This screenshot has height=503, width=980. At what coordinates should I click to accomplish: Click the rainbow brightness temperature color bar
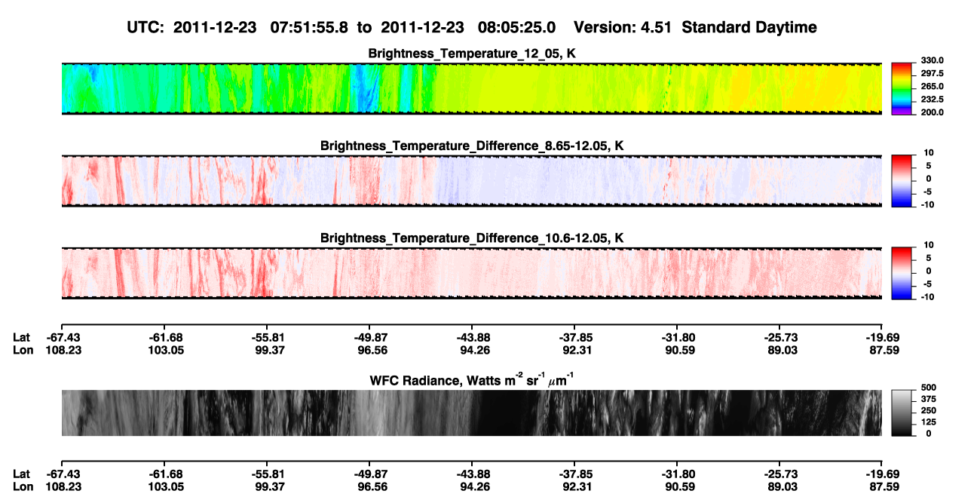tap(902, 89)
